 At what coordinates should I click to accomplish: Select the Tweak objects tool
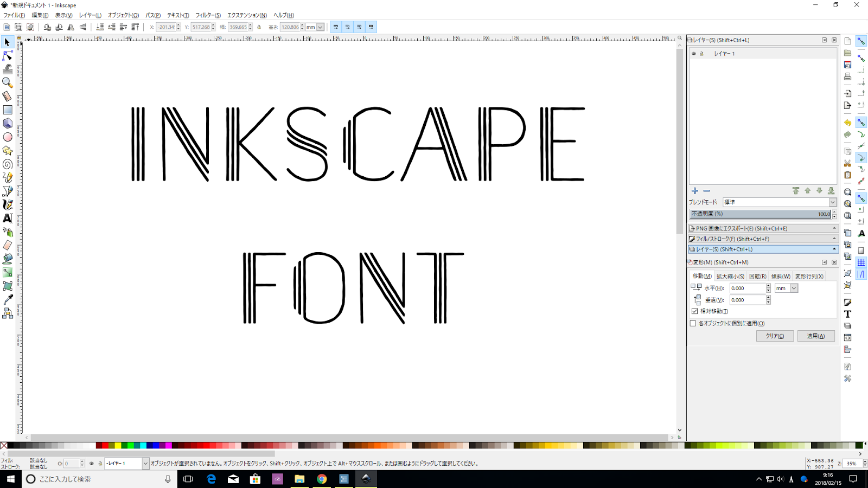pos(8,69)
